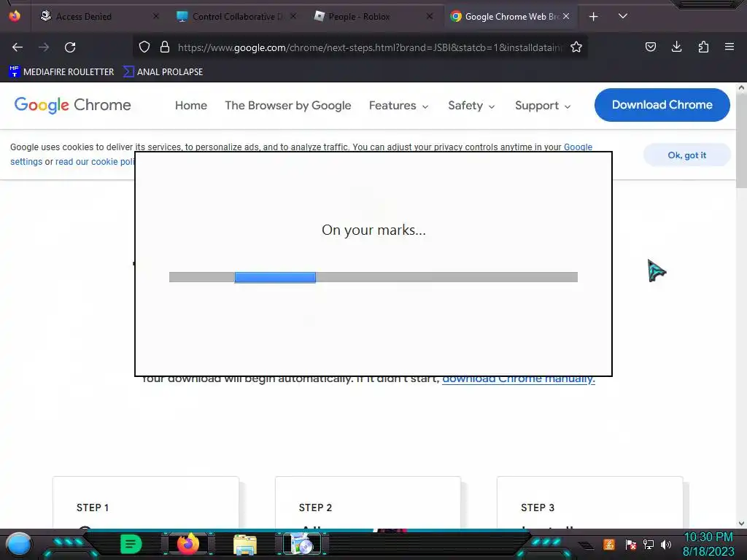Expand the list all tabs chevron
This screenshot has width=747, height=560.
tap(623, 16)
